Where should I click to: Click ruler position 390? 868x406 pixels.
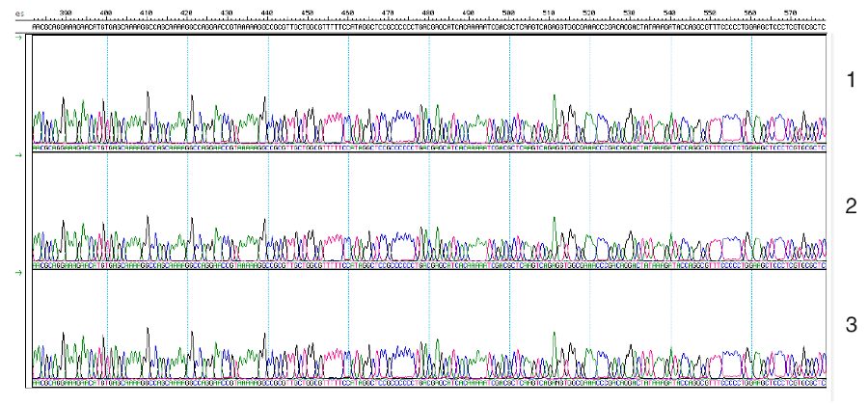point(66,13)
